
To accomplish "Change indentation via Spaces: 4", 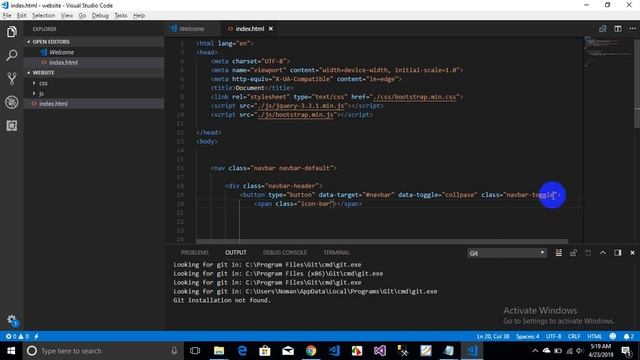I will 527,336.
